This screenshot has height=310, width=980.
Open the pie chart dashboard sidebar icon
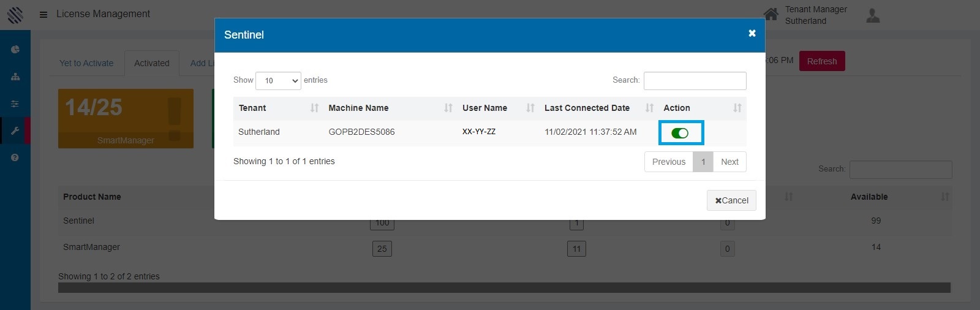(15, 50)
